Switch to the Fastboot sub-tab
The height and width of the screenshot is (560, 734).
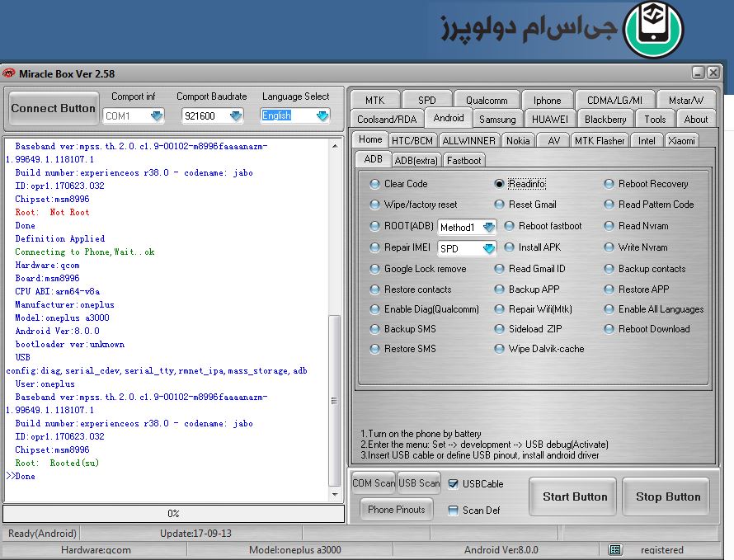463,161
